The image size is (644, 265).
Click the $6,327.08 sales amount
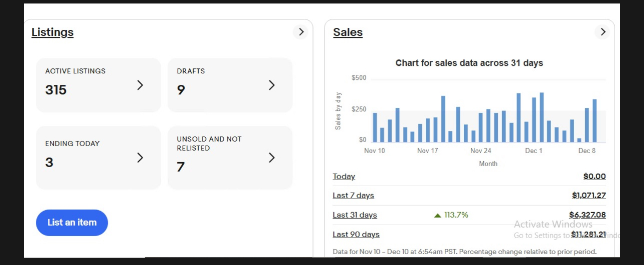[587, 215]
